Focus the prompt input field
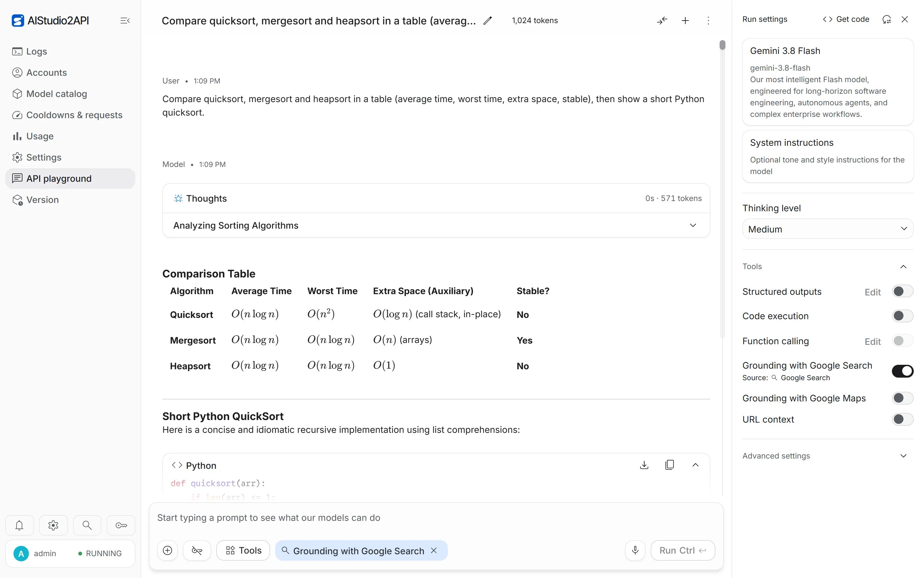The image size is (924, 578). click(436, 518)
